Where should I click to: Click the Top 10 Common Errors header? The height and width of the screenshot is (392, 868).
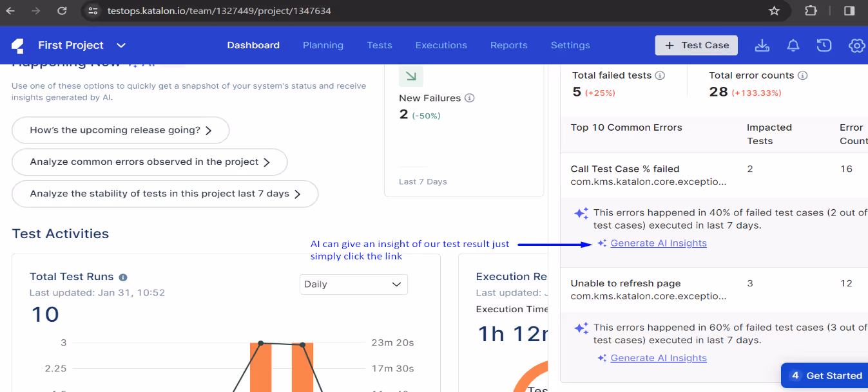[x=626, y=127]
